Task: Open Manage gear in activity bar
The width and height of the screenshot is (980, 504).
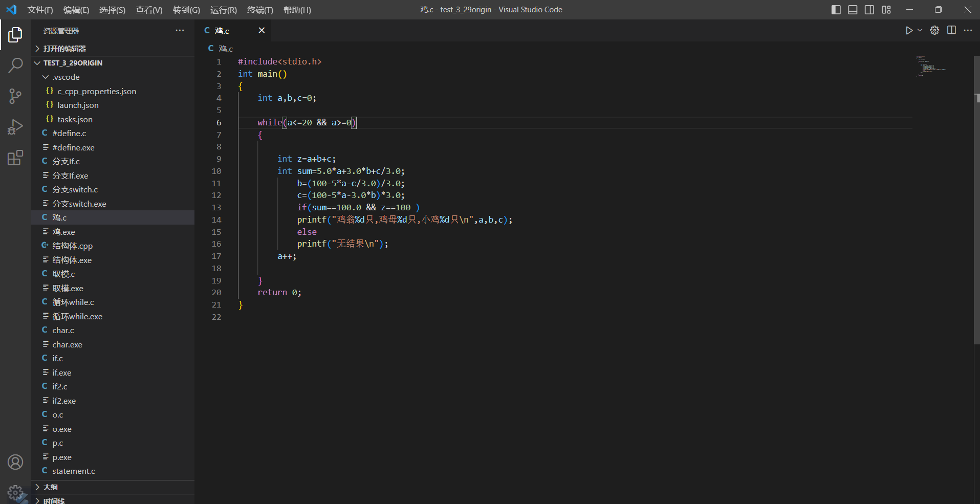Action: click(x=15, y=493)
